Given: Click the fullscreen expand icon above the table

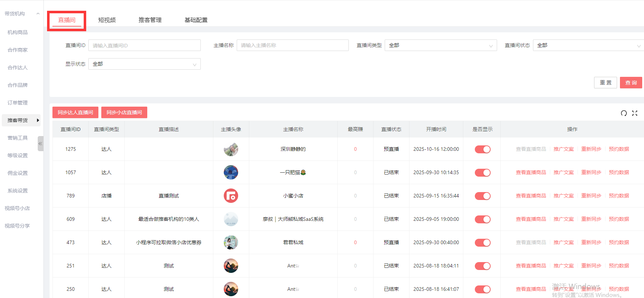Looking at the screenshot, I should tap(635, 113).
